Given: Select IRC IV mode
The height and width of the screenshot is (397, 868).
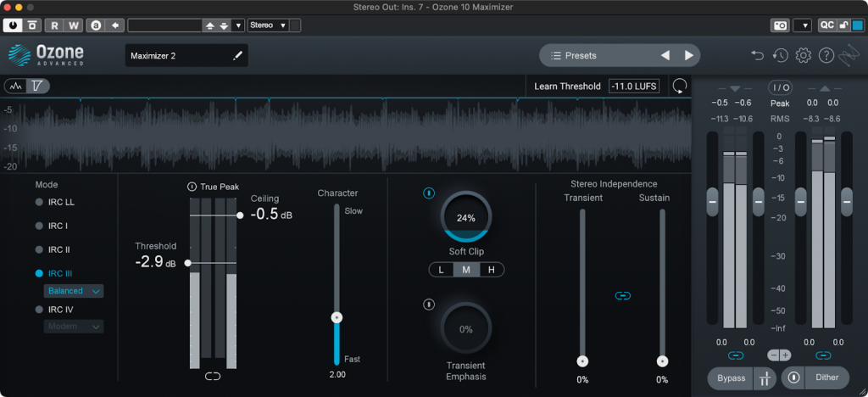Looking at the screenshot, I should click(53, 310).
